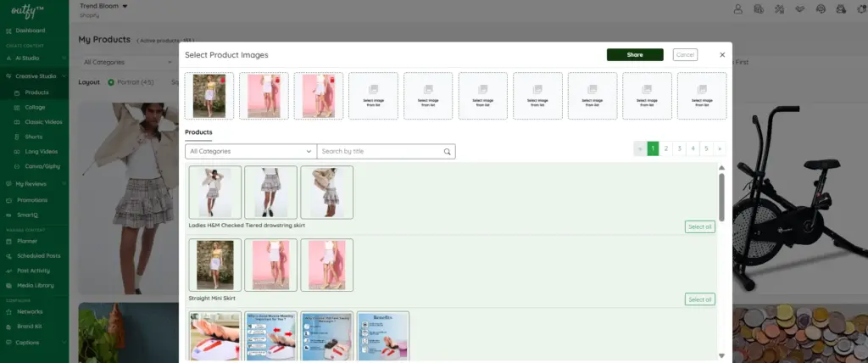Open the headset support icon

pyautogui.click(x=821, y=8)
